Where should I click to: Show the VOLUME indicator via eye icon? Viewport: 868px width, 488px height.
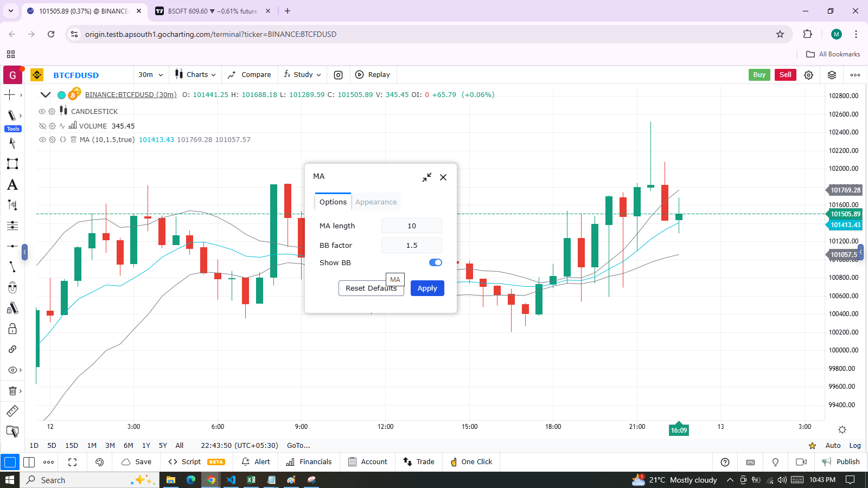(42, 126)
